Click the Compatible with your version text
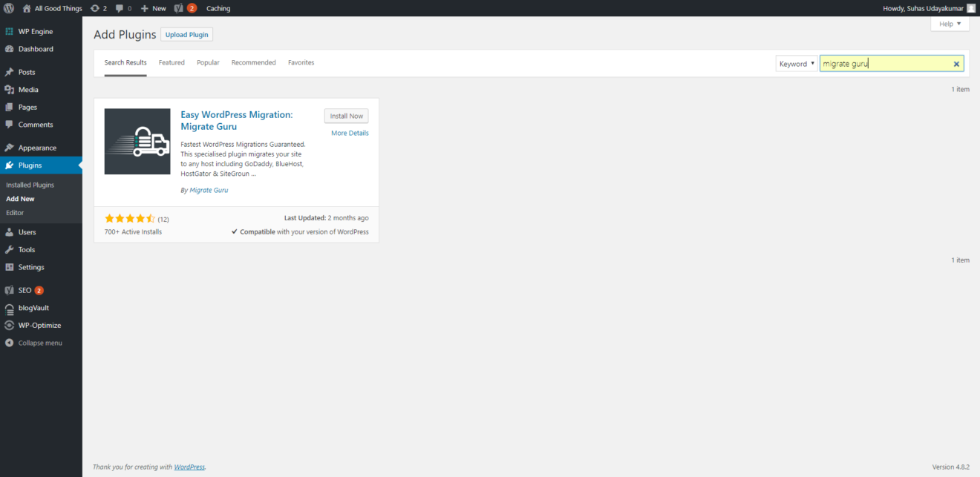 pos(300,232)
